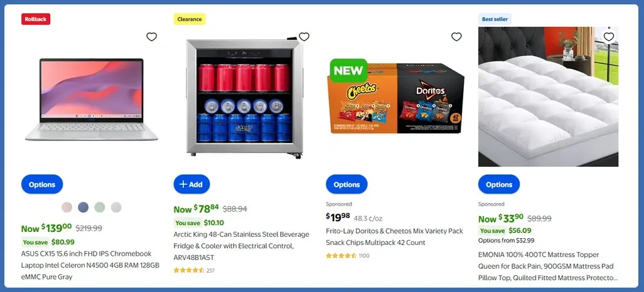Open ASUS CX15 Chromebook product title link
This screenshot has height=292, width=644.
[90, 265]
